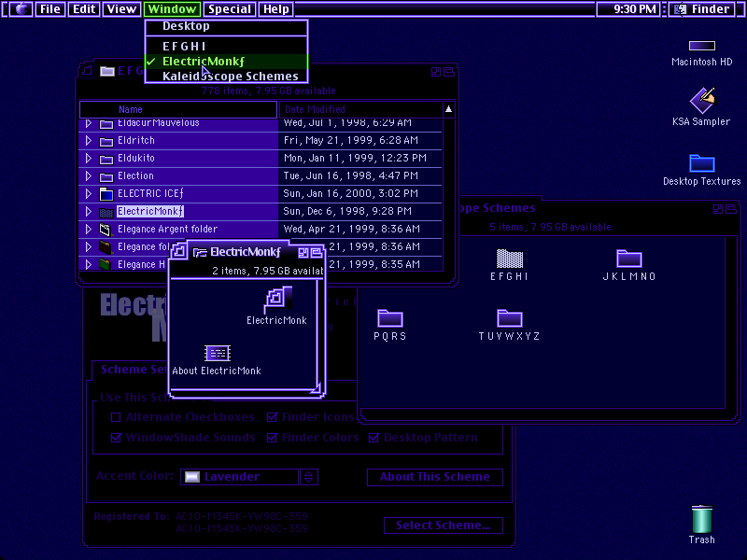Select the KSA Sampler desktop icon
This screenshot has height=560, width=747.
click(702, 101)
